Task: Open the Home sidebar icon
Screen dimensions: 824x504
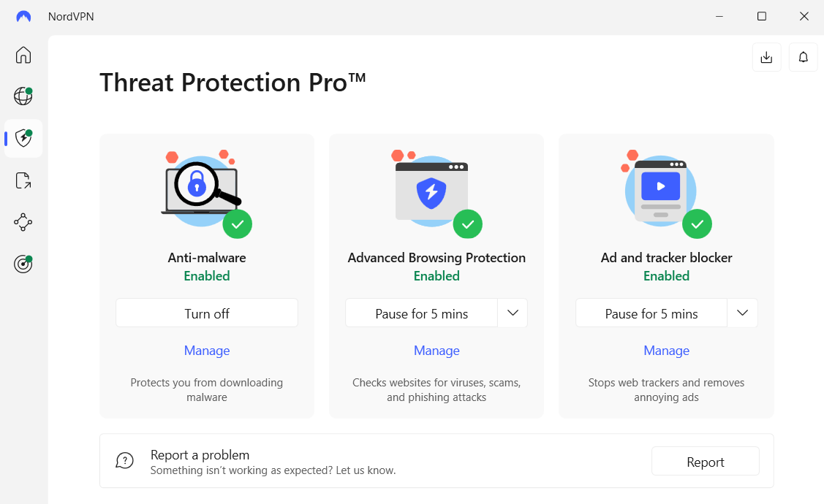Action: (23, 55)
